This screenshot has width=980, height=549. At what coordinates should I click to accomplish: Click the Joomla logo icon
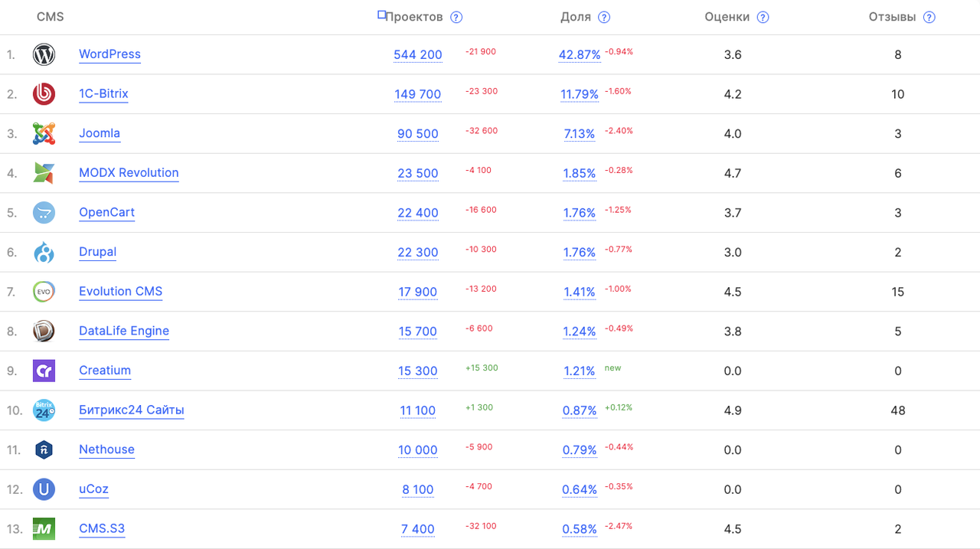pos(44,133)
